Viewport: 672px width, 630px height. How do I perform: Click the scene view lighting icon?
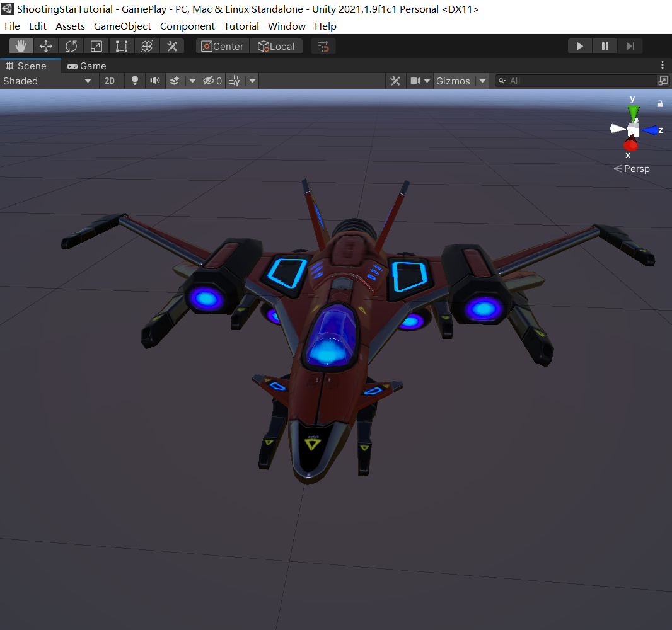pyautogui.click(x=134, y=81)
